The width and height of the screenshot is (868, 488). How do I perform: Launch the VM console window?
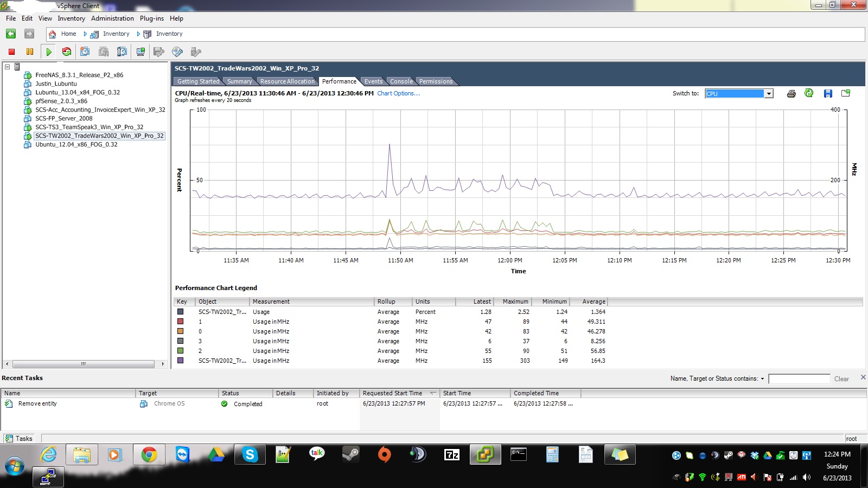140,52
